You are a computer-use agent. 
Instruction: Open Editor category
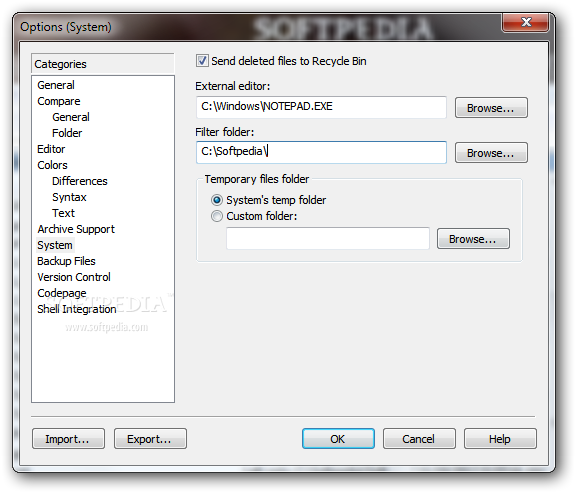coord(51,149)
